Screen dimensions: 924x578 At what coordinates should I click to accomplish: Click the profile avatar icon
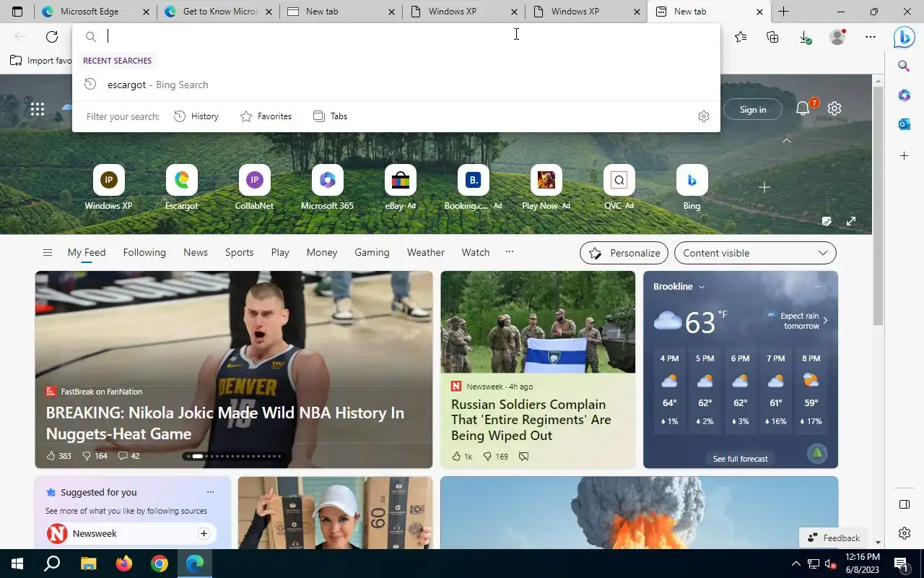point(837,37)
